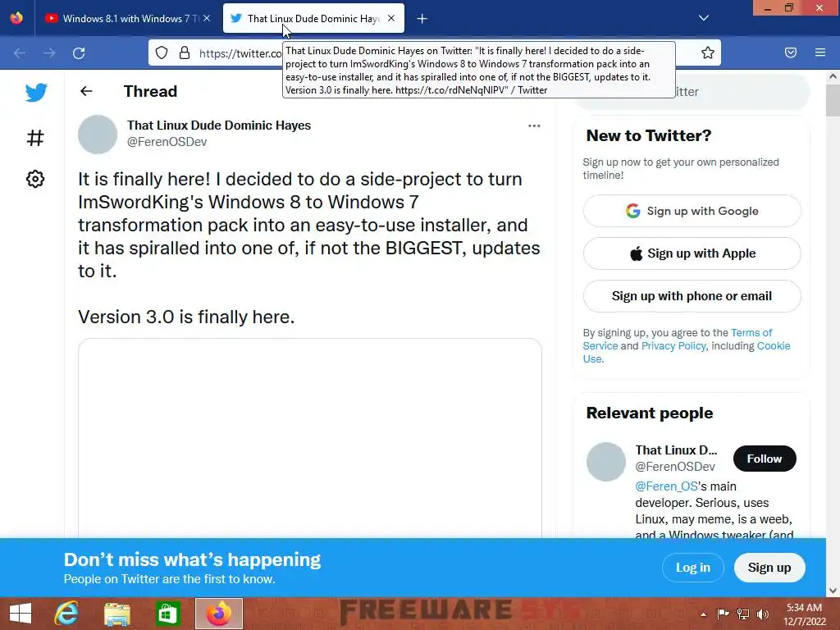Select the That Linux Dude Twitter tab
840x630 pixels.
313,18
